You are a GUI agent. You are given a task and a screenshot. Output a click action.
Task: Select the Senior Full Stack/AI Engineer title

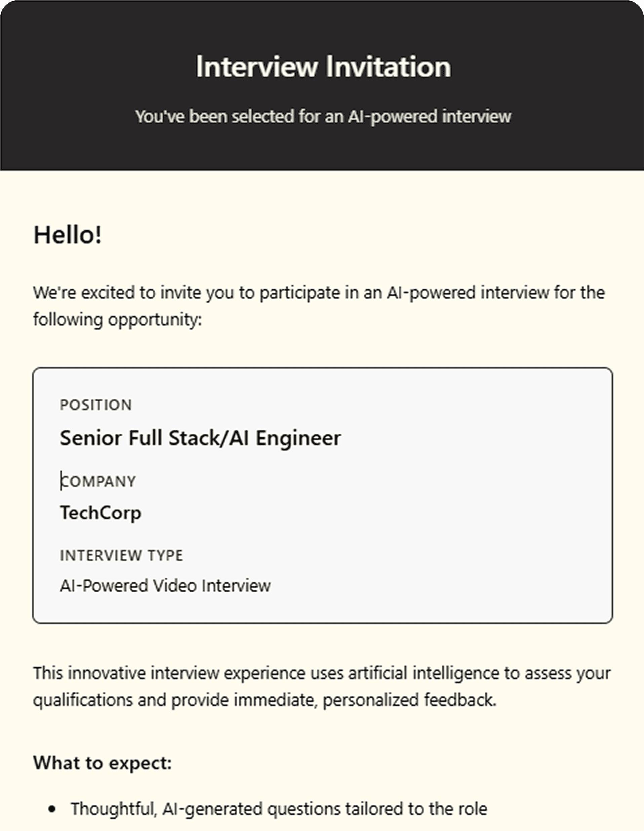200,438
